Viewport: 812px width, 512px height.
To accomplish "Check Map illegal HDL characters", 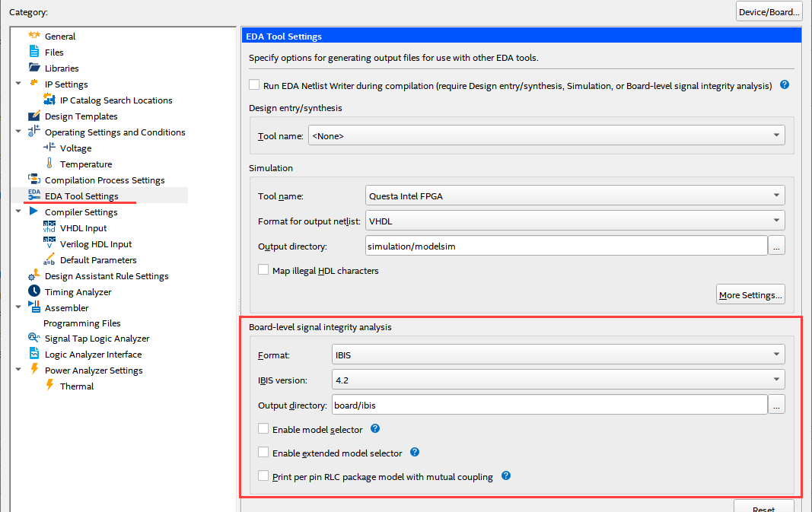I will point(263,270).
